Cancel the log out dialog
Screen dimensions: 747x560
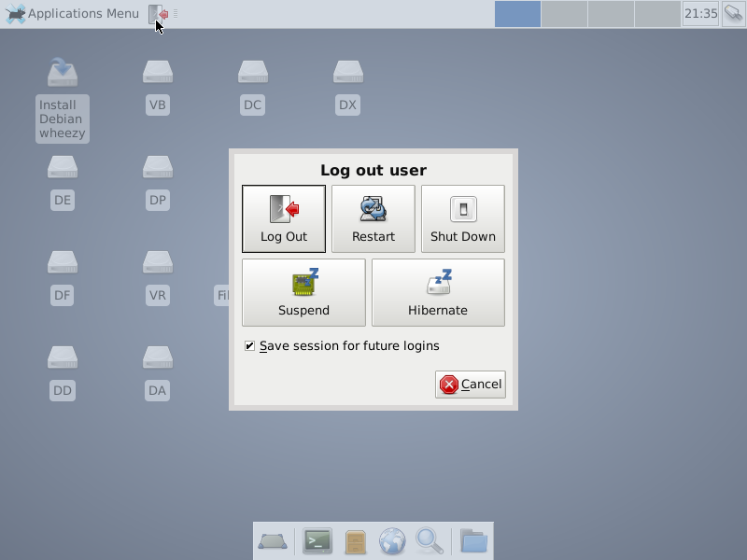point(470,385)
